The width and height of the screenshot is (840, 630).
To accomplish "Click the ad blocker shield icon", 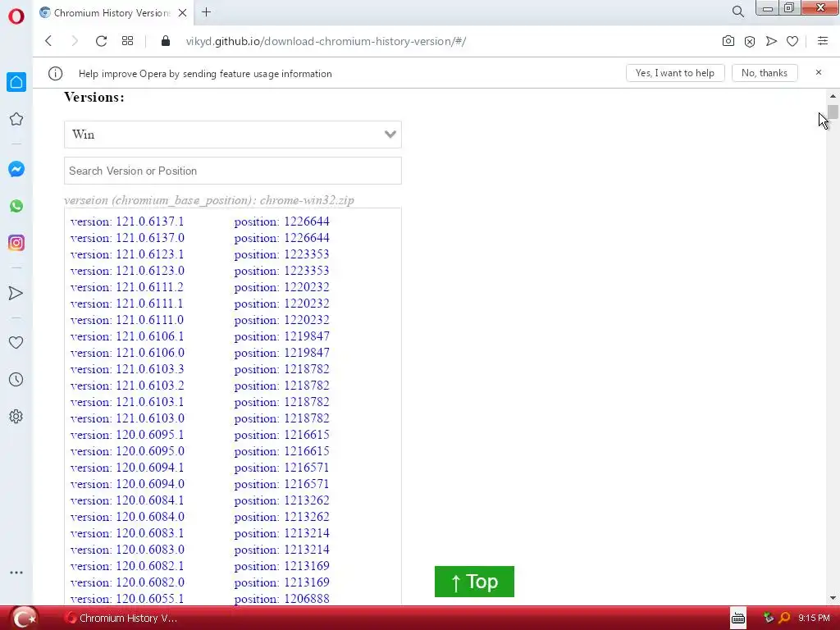I will pos(750,41).
